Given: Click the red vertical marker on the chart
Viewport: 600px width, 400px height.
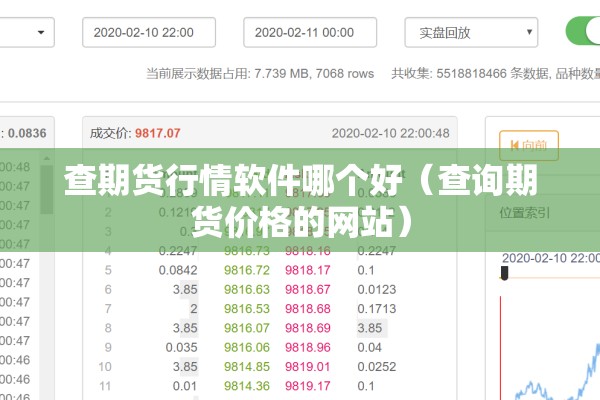Looking at the screenshot, I should tap(501, 348).
